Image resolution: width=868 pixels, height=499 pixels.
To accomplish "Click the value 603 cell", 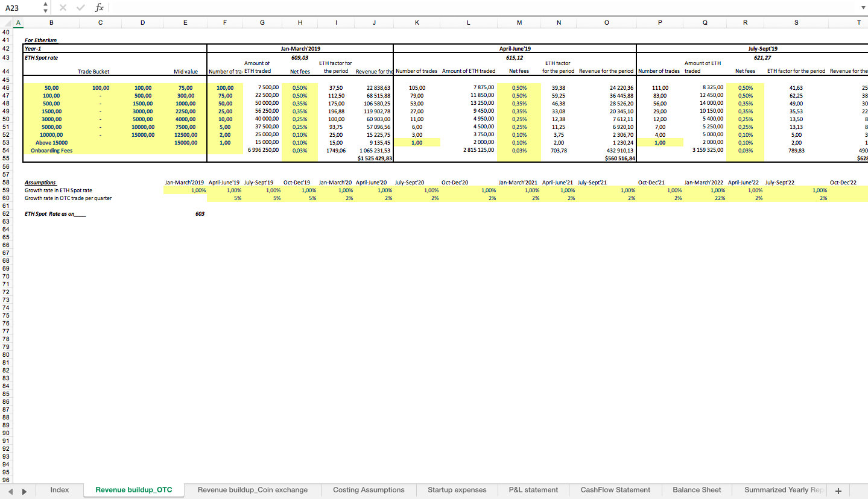I will click(x=200, y=213).
